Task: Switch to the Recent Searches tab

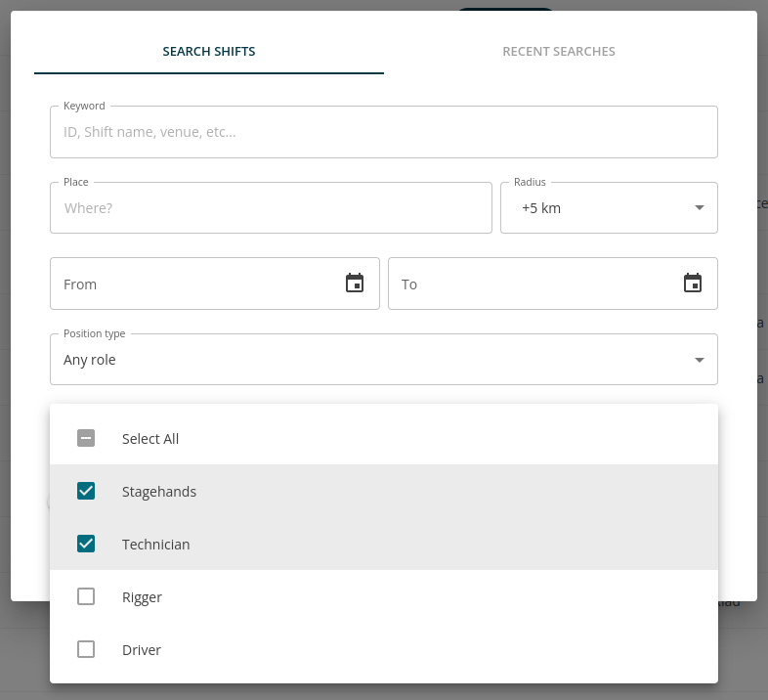Action: (559, 52)
